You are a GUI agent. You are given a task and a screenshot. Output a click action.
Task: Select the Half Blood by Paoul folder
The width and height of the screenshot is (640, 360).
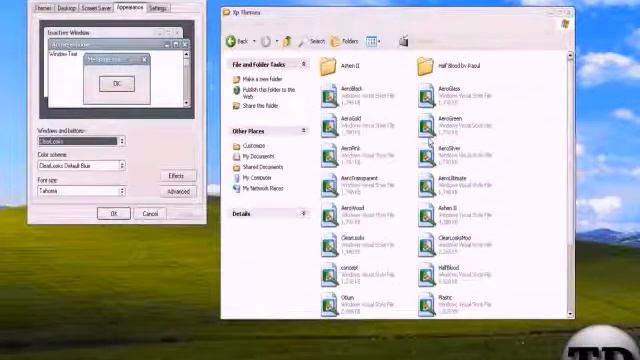(x=449, y=66)
